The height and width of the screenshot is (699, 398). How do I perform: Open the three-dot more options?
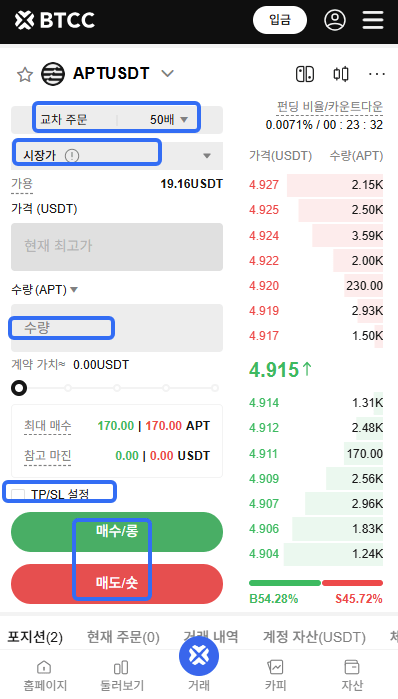(x=377, y=74)
